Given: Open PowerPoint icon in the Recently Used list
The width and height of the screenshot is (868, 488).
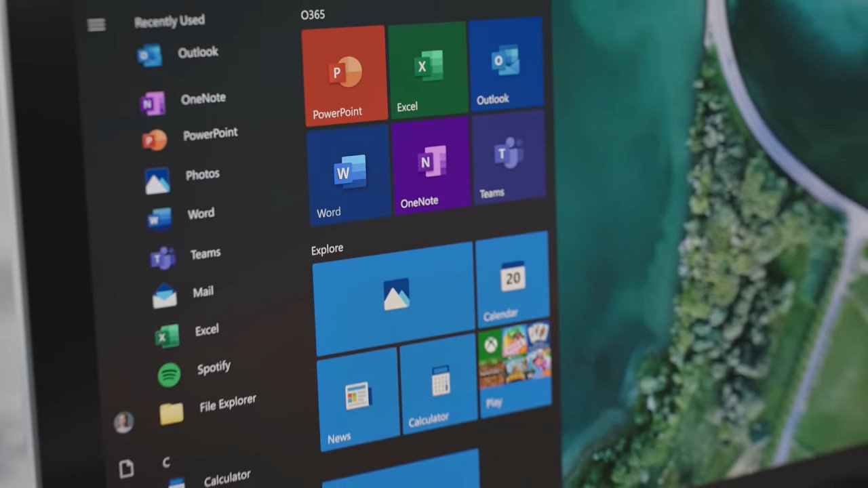Looking at the screenshot, I should 154,140.
